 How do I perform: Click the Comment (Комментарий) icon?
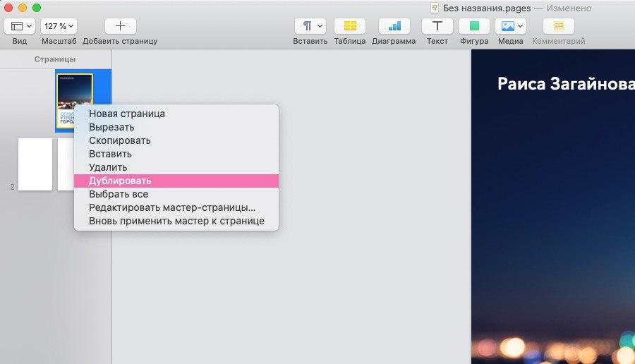pyautogui.click(x=558, y=26)
